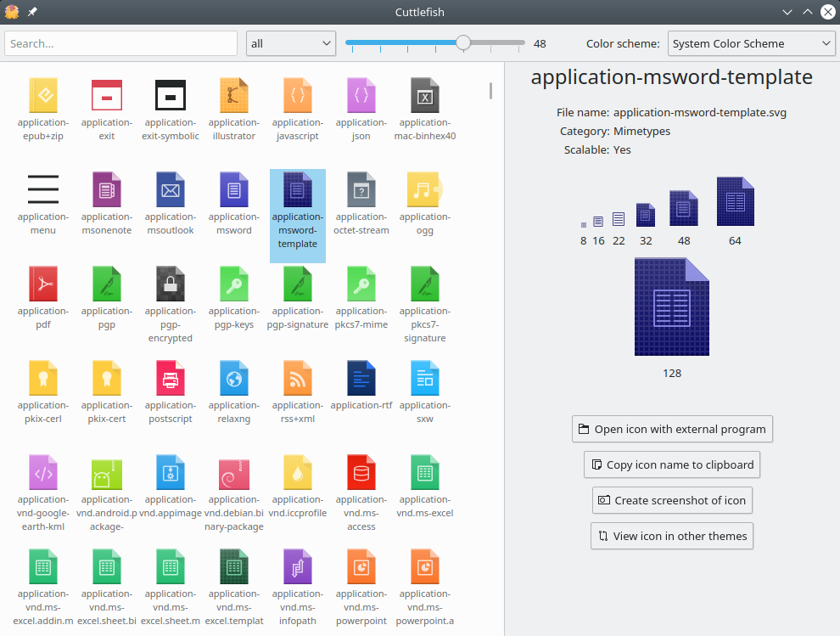This screenshot has height=636, width=840.
Task: Select the application-vnd.debian.binary-package icon
Action: pos(234,473)
